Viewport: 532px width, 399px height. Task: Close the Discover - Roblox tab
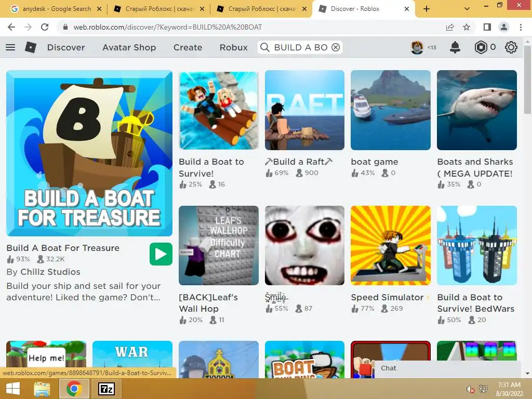click(407, 9)
